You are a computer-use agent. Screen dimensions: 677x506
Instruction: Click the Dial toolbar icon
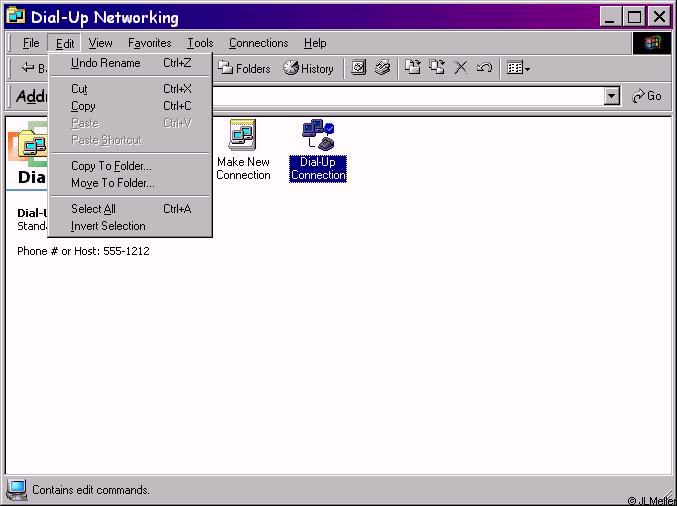(383, 68)
